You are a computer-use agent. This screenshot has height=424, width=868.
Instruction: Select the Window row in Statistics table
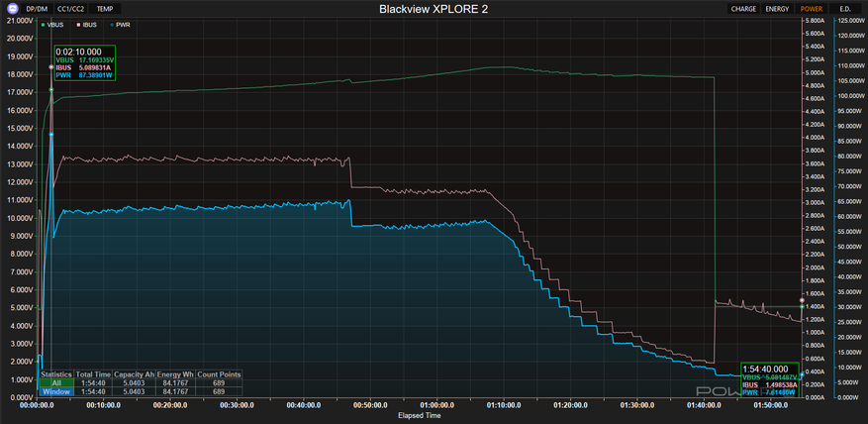55,392
